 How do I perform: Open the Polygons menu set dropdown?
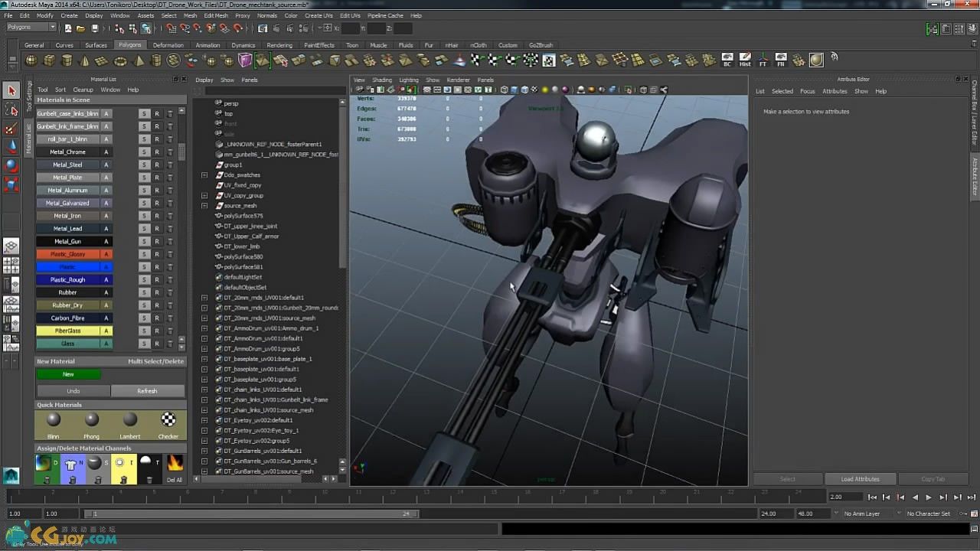[31, 28]
